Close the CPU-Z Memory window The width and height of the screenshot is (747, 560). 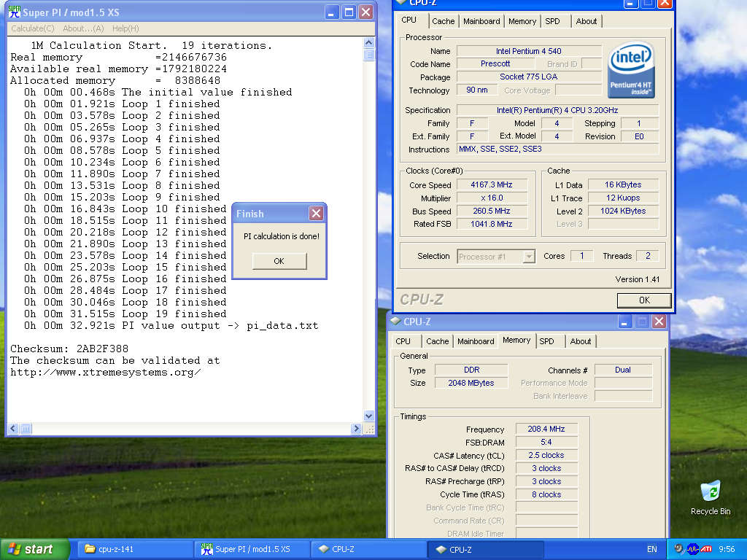[659, 322]
